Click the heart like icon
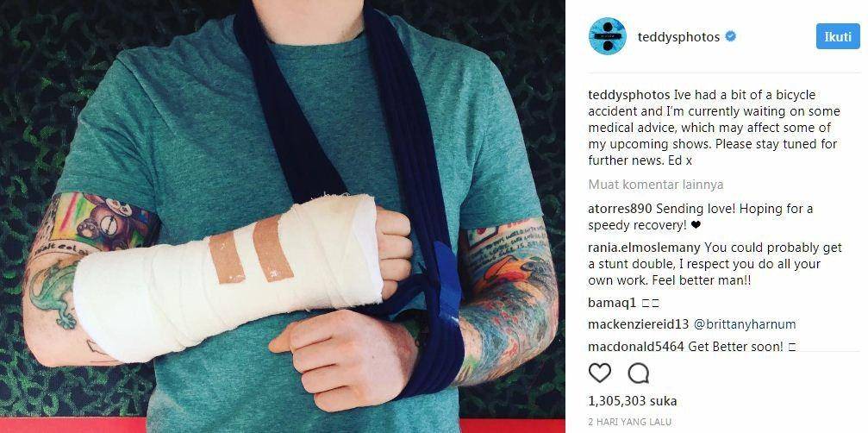This screenshot has height=433, width=868. [600, 373]
